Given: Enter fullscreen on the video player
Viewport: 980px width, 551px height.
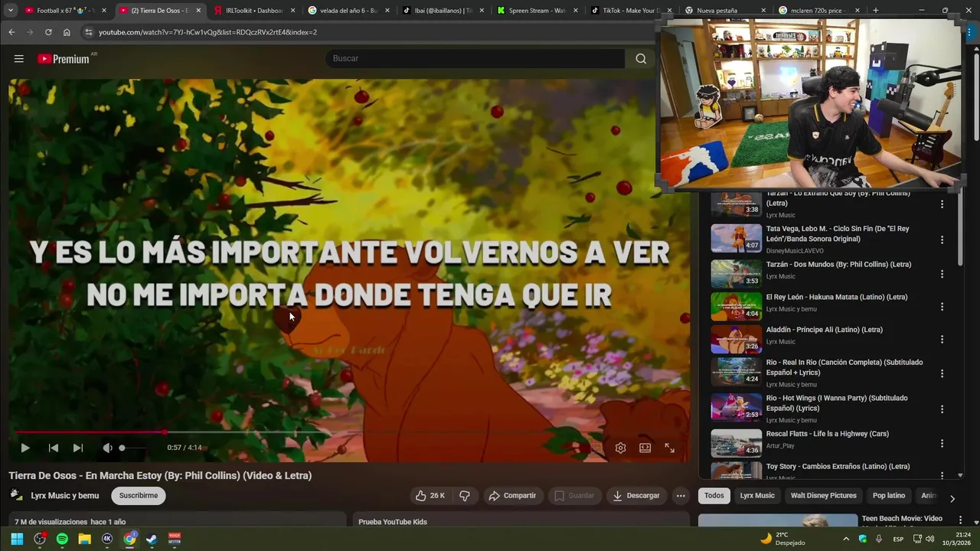Looking at the screenshot, I should tap(669, 448).
